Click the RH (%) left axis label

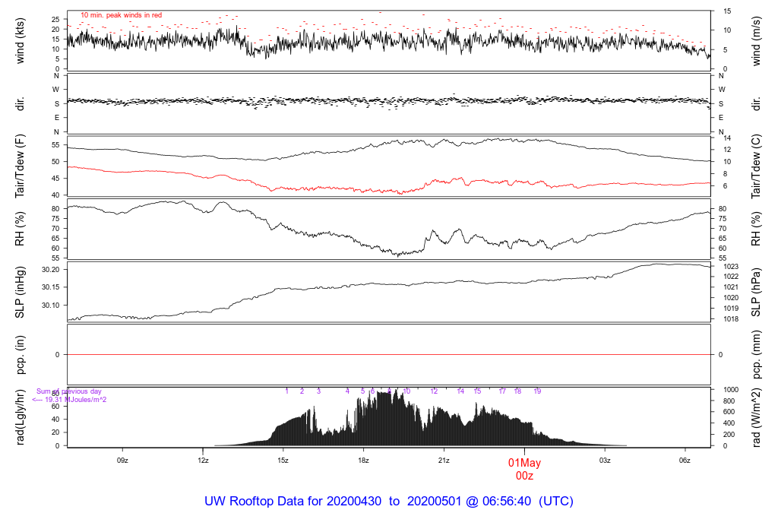[20, 229]
